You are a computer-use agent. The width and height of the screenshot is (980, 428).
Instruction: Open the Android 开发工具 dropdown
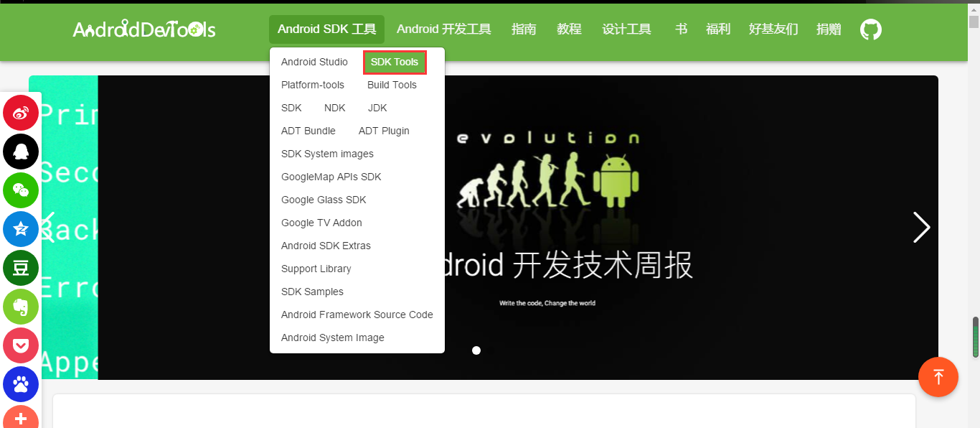pyautogui.click(x=443, y=29)
